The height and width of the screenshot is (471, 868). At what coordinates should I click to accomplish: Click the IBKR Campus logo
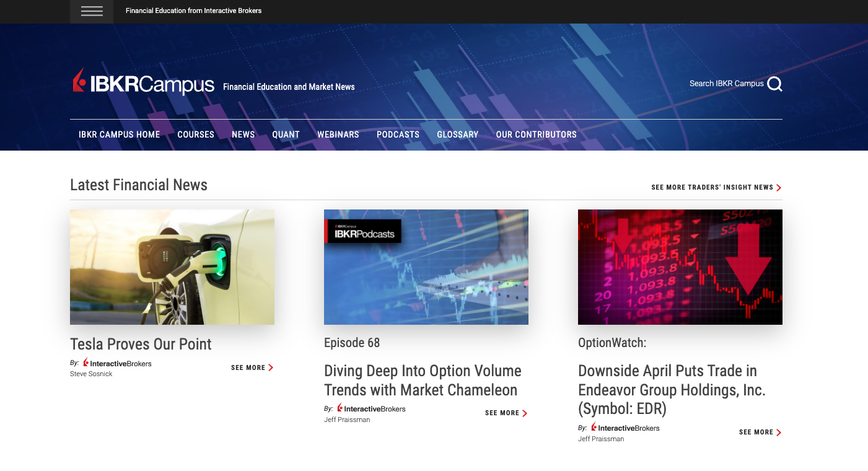[x=143, y=82]
